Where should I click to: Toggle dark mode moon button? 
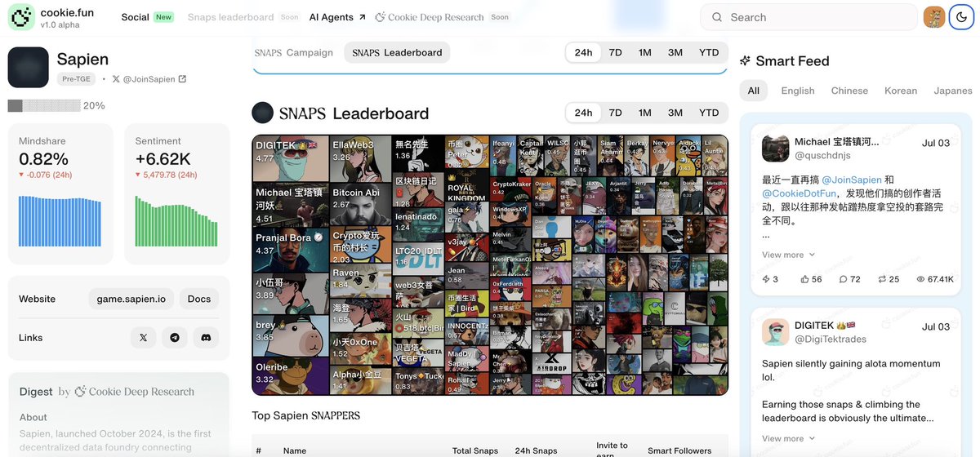coord(961,17)
